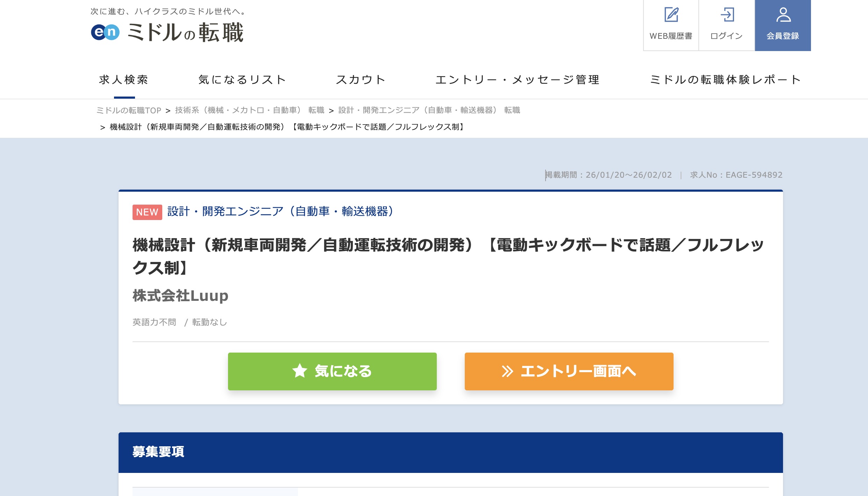Viewport: 868px width, 496px height.
Task: Click the 募集要項 section header
Action: 158,452
